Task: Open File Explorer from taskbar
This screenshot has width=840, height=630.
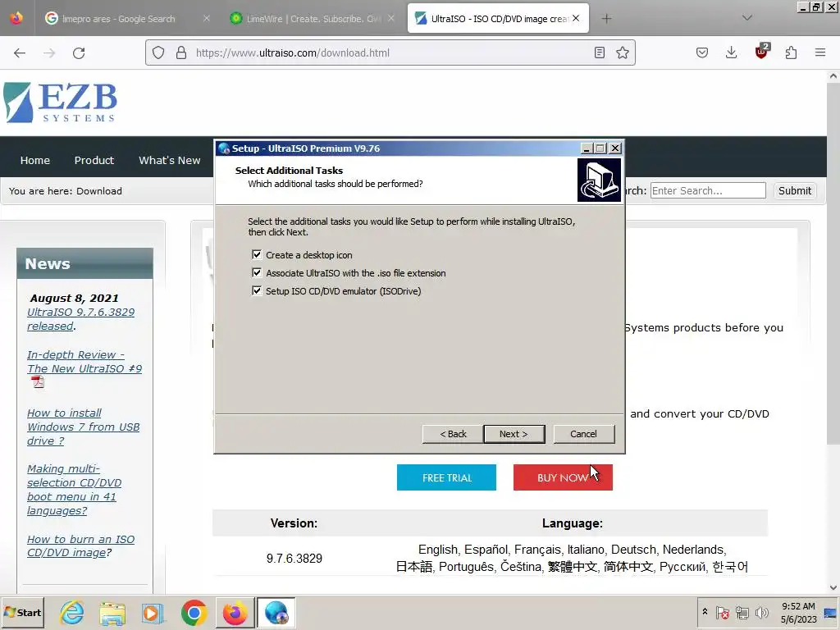Action: pyautogui.click(x=112, y=612)
